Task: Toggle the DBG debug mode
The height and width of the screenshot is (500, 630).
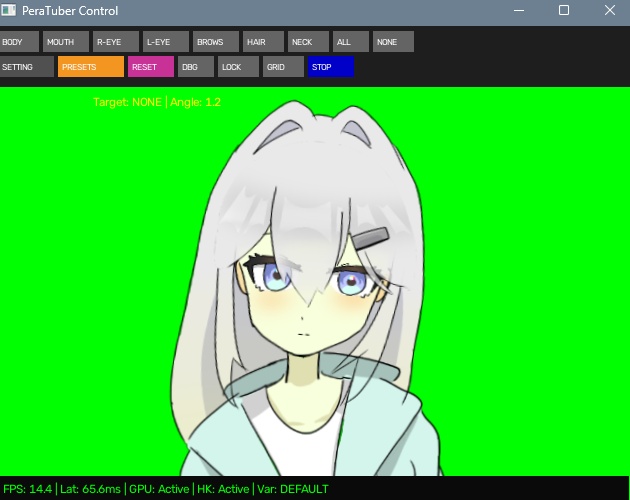Action: click(196, 67)
